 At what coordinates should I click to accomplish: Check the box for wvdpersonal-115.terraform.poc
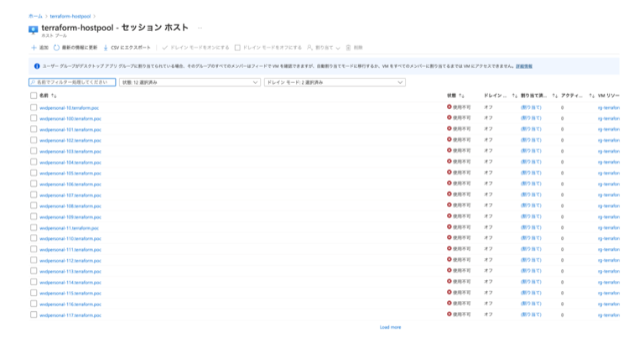coord(34,293)
